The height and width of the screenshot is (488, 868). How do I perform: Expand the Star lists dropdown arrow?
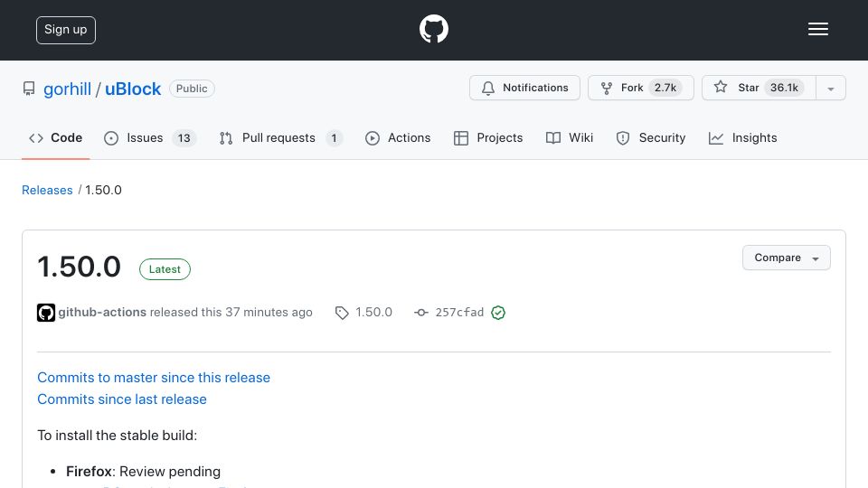coord(831,89)
